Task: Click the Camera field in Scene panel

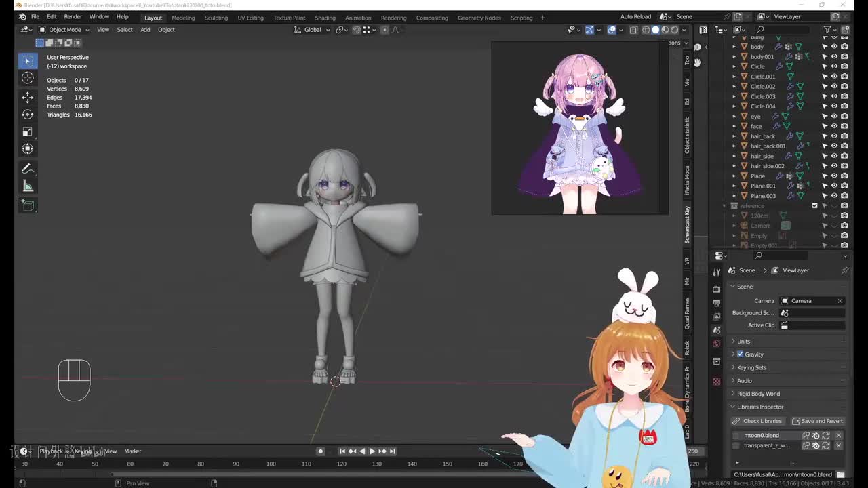Action: click(x=812, y=301)
